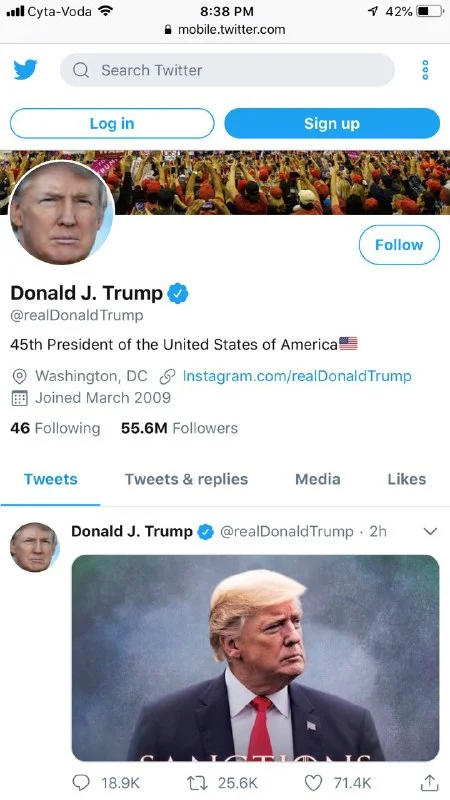Open the three-dot more options menu

pos(426,70)
